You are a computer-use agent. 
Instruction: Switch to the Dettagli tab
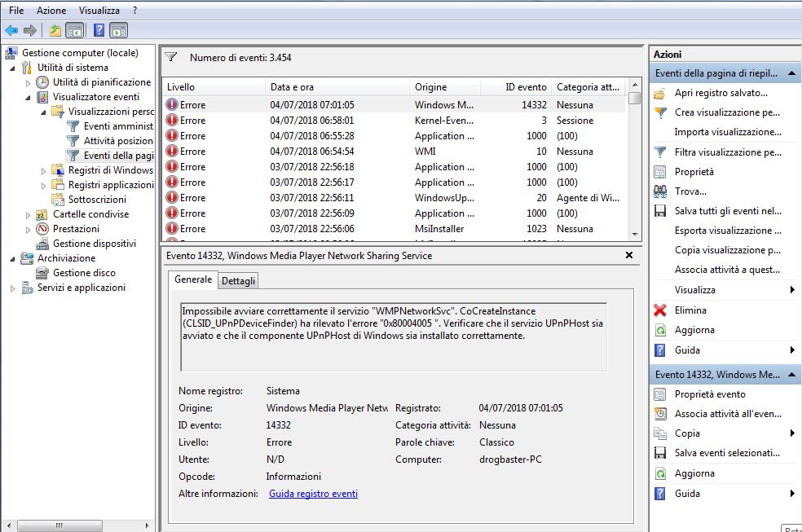[x=239, y=281]
